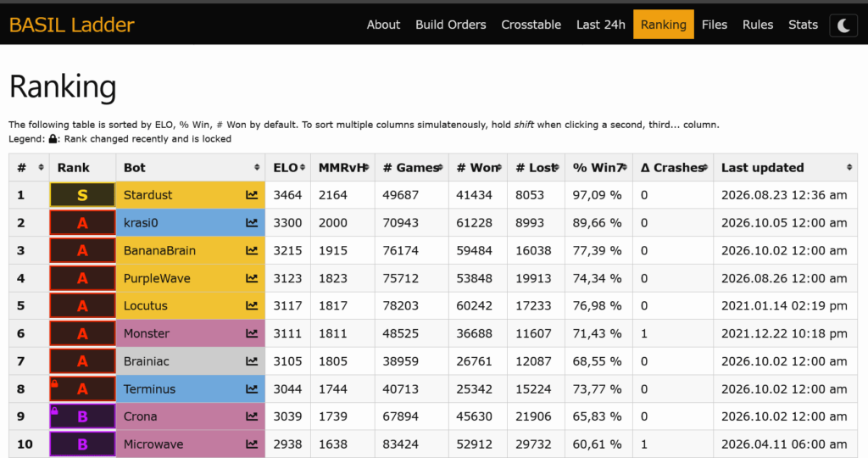Open Terminus rating chart icon
The image size is (868, 458).
tap(252, 388)
